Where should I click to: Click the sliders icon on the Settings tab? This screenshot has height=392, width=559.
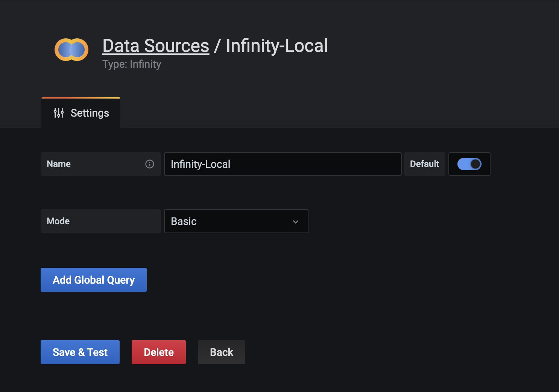[x=58, y=112]
